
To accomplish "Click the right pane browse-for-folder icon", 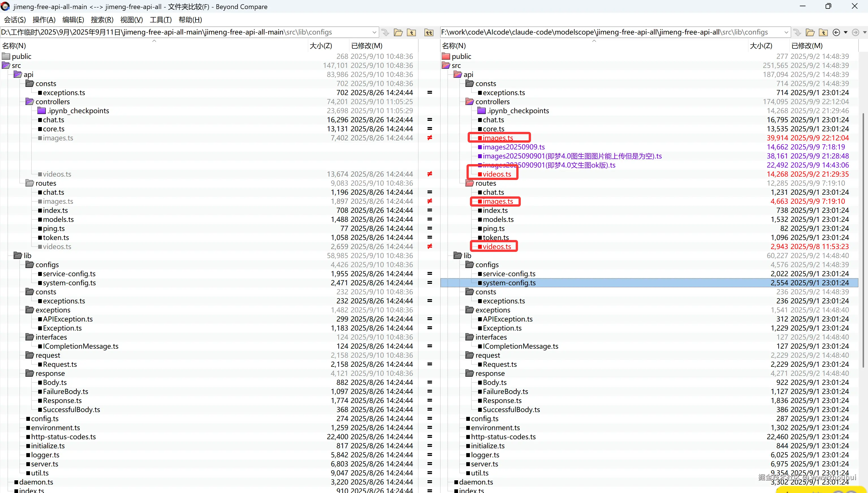I will coord(810,33).
